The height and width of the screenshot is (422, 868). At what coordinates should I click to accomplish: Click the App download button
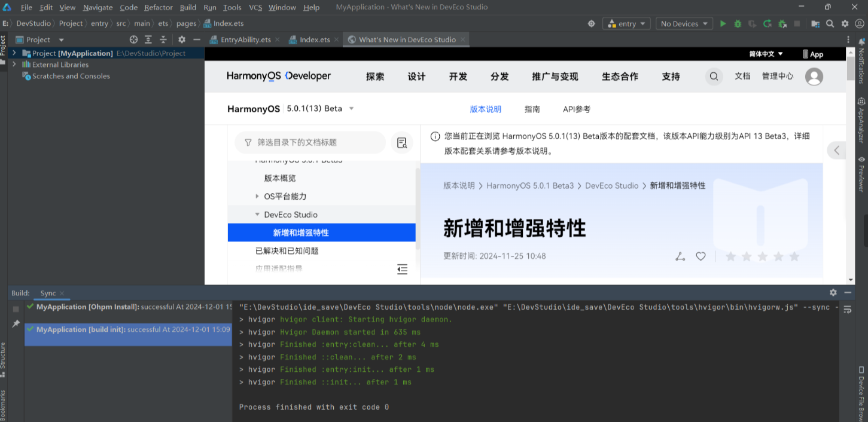click(813, 54)
